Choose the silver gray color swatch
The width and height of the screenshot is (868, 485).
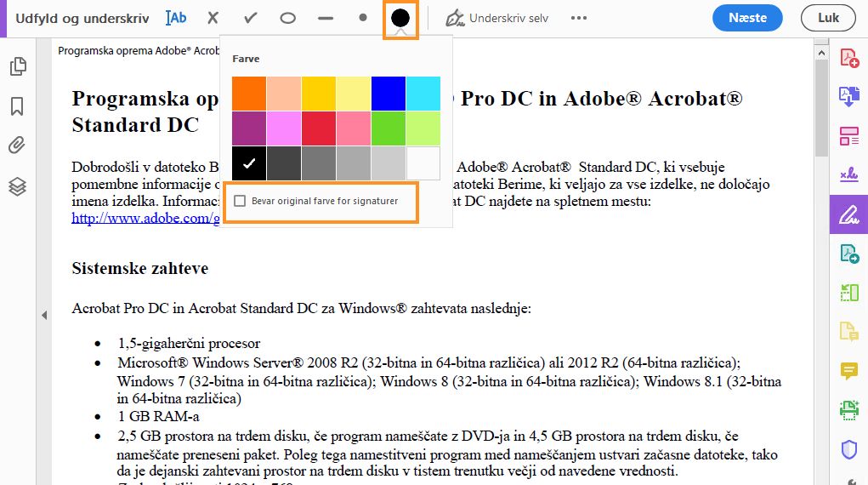point(354,163)
